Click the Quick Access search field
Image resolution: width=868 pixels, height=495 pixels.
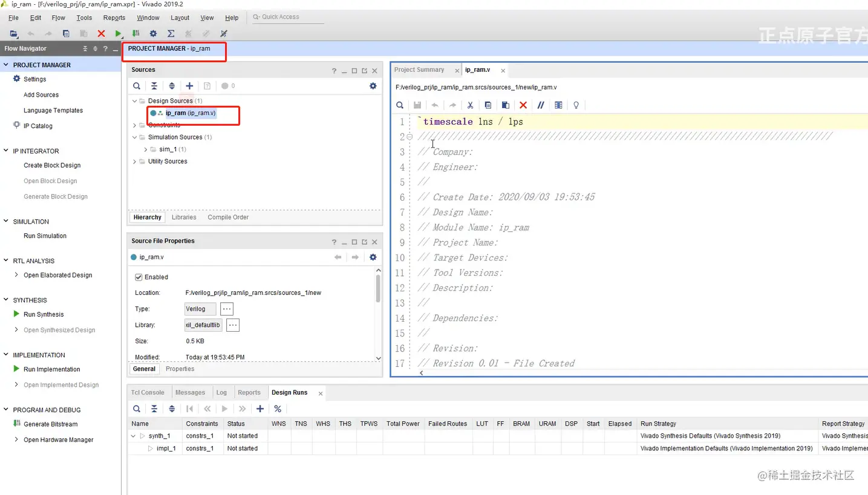(287, 17)
